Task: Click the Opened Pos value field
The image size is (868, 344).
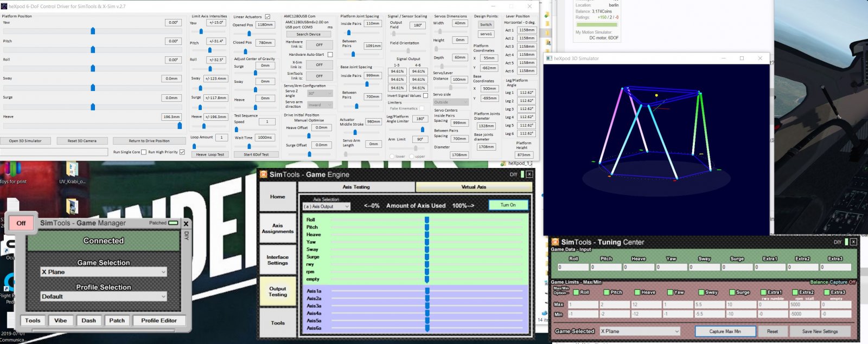Action: 265,25
